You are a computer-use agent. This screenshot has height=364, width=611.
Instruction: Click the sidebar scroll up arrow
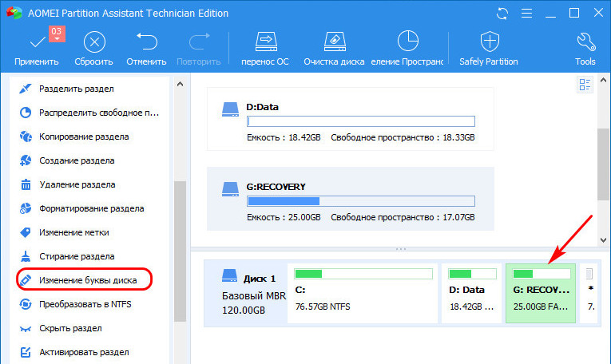click(180, 84)
